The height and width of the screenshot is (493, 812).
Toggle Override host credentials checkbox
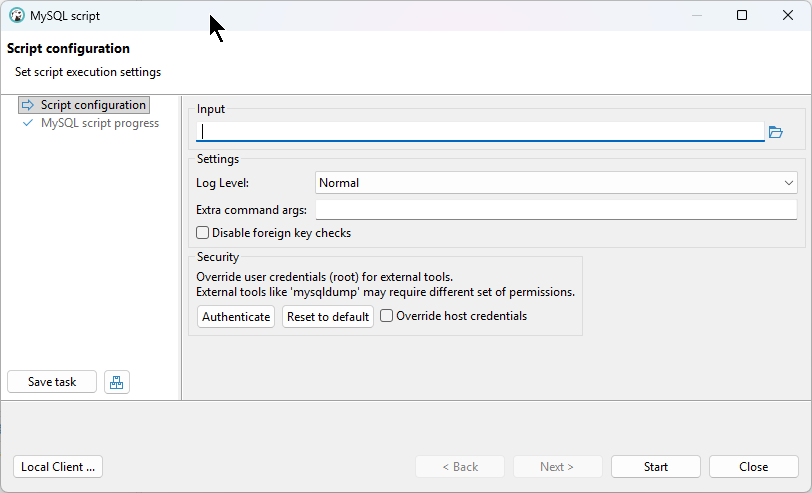click(x=387, y=316)
